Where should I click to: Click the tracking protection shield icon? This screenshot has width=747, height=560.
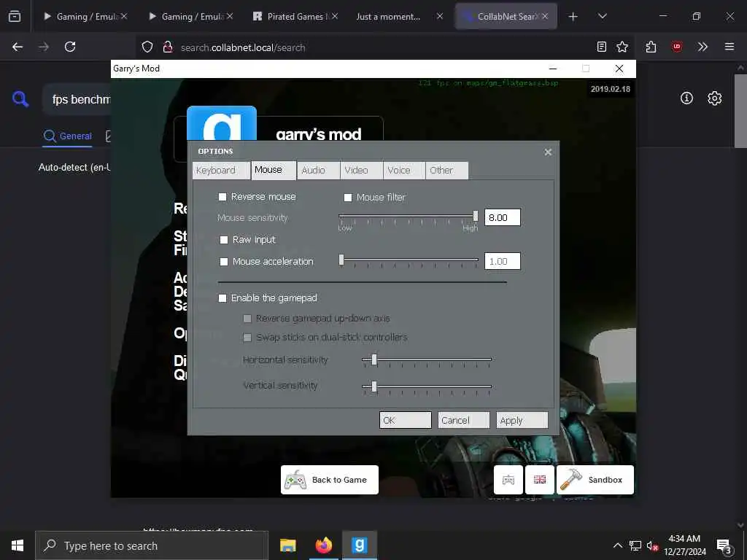click(x=147, y=47)
